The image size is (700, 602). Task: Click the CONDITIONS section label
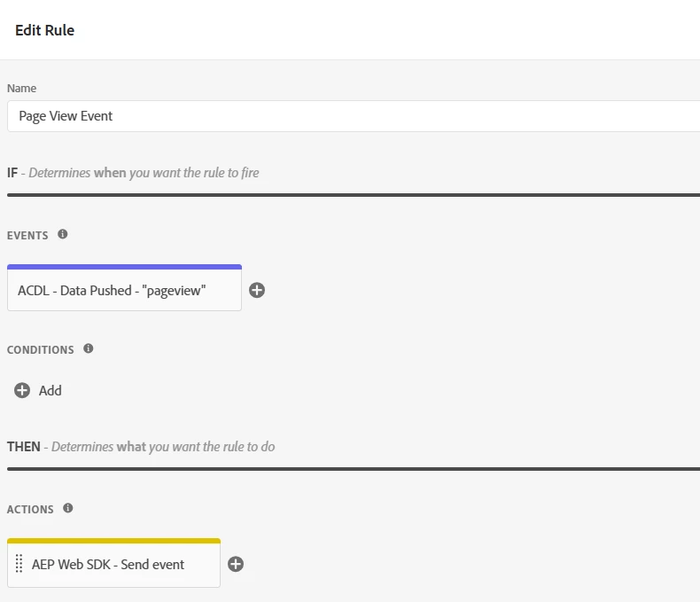click(x=41, y=350)
